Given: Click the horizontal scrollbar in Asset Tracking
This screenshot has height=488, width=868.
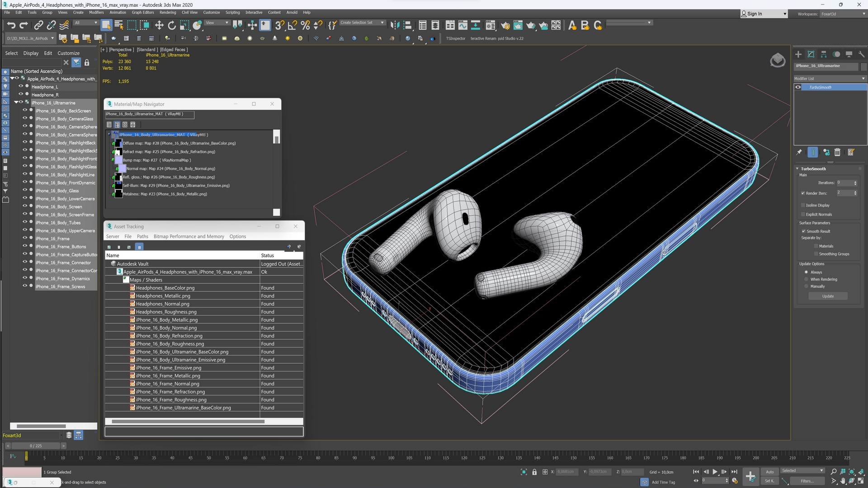Looking at the screenshot, I should [x=188, y=422].
